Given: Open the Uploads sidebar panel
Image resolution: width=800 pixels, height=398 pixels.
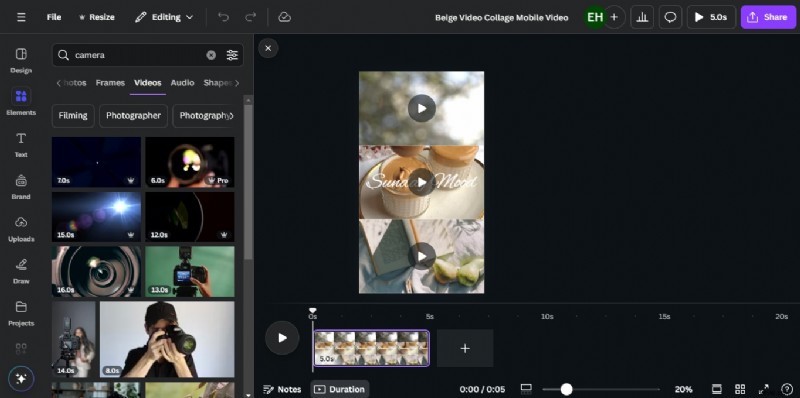Looking at the screenshot, I should point(21,229).
